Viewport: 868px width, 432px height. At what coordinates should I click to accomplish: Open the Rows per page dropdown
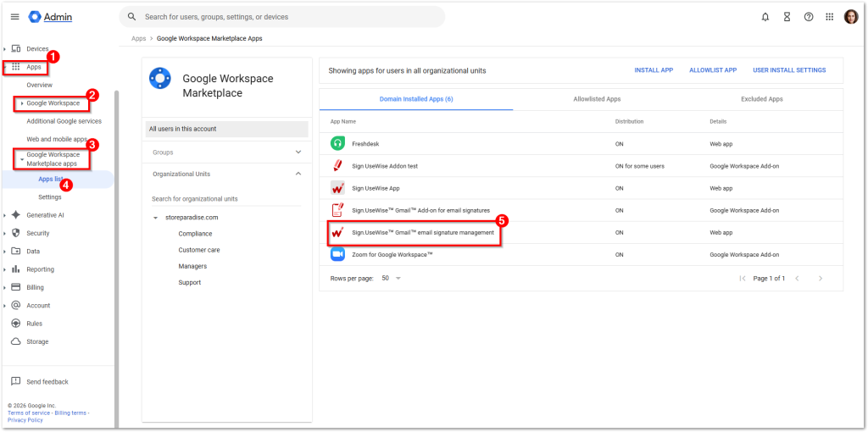point(391,278)
